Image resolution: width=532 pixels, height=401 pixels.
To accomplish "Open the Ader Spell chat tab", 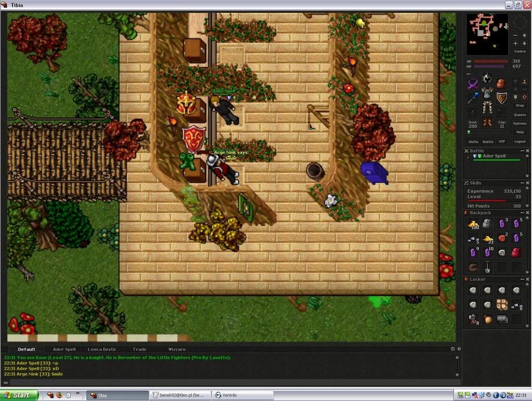I will pyautogui.click(x=64, y=350).
